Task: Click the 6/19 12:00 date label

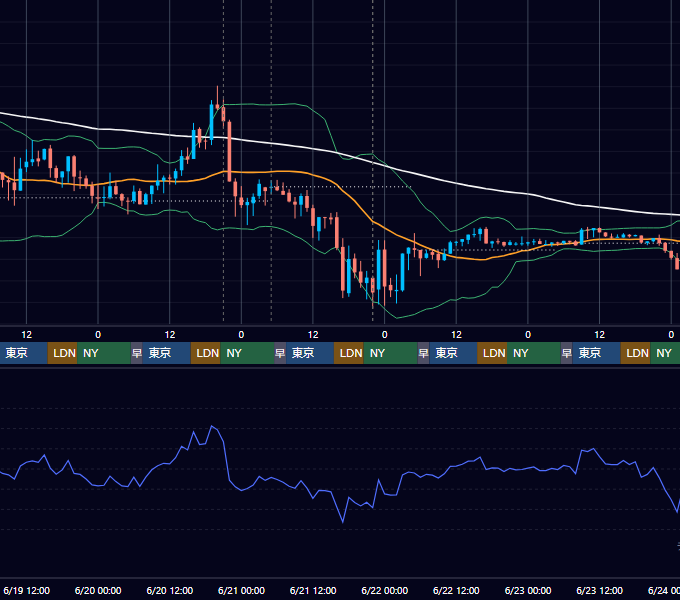Action: pyautogui.click(x=26, y=590)
